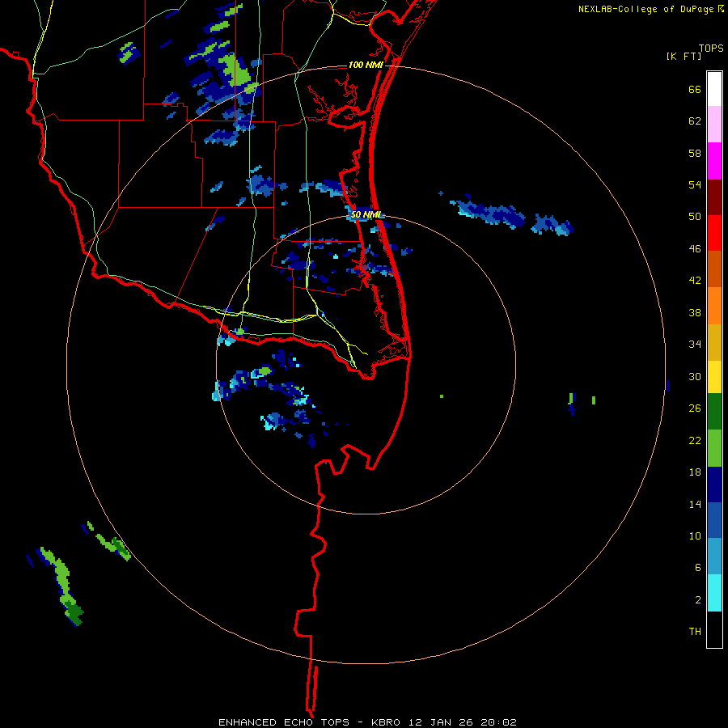
Task: Click the 62 legend value
Action: click(x=695, y=121)
